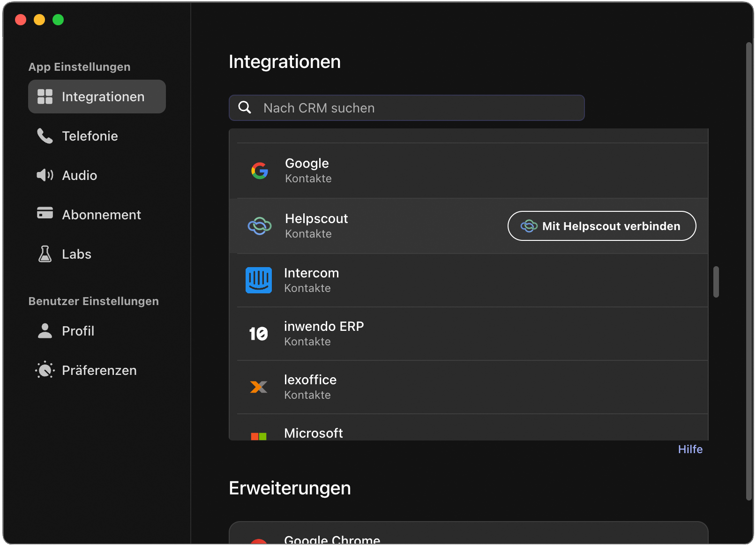Screen dimensions: 756x545
Task: Click the main window vertical scrollbar
Action: tap(749, 271)
